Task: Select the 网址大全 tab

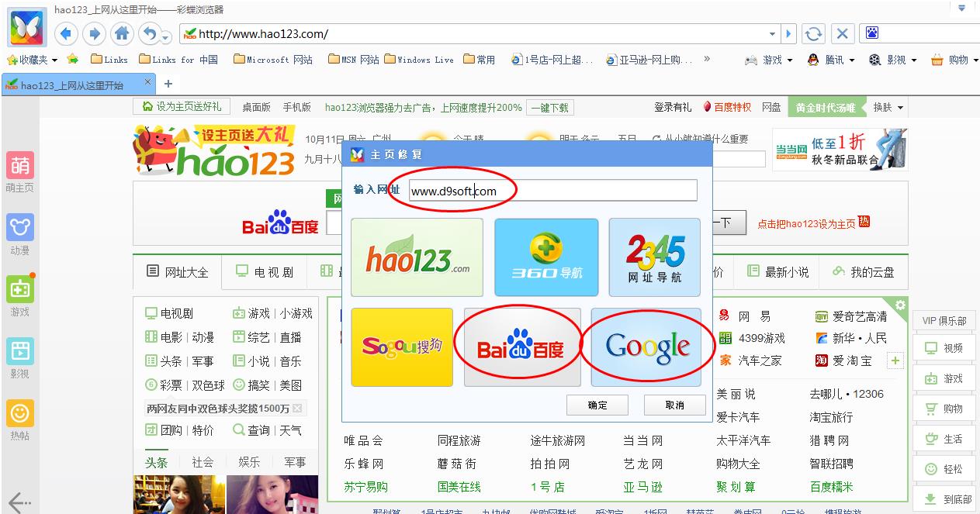Action: (x=178, y=272)
